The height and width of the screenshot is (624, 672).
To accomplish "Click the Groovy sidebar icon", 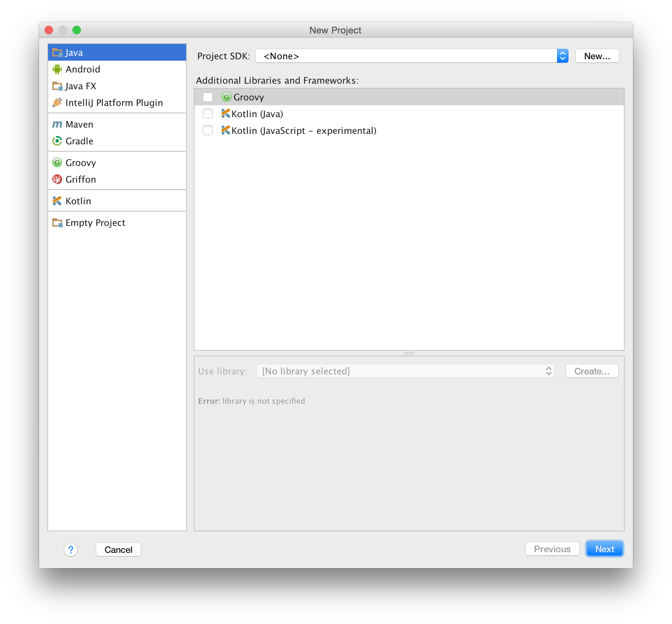I will (x=58, y=162).
